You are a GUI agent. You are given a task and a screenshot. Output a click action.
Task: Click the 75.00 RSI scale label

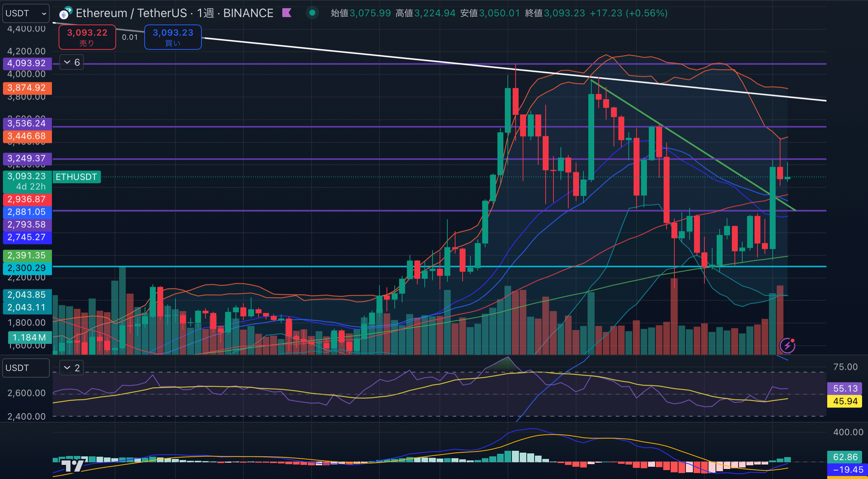coord(845,367)
